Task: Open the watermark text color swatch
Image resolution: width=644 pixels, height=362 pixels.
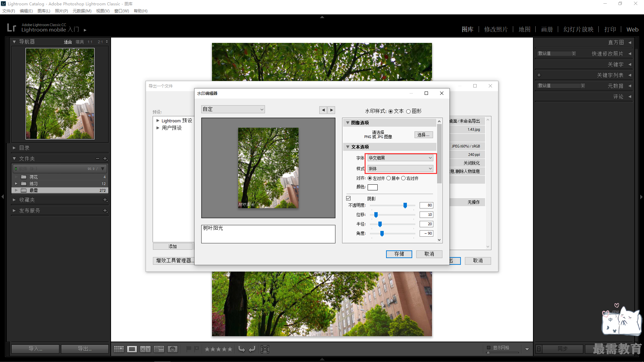Action: coord(372,187)
